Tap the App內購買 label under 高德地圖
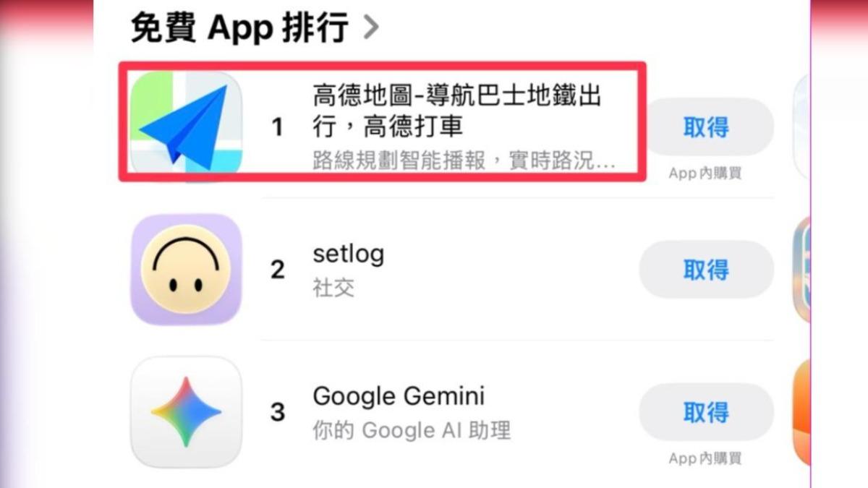The height and width of the screenshot is (488, 868). click(705, 174)
